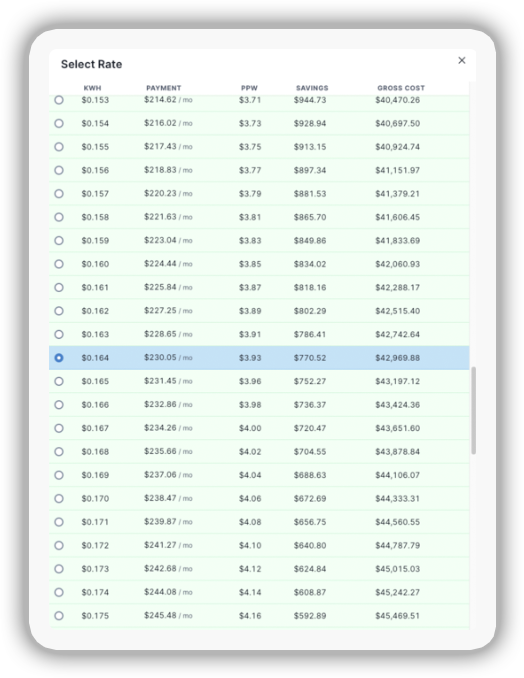Click the SAVINGS column header
The image size is (524, 678).
pos(312,88)
